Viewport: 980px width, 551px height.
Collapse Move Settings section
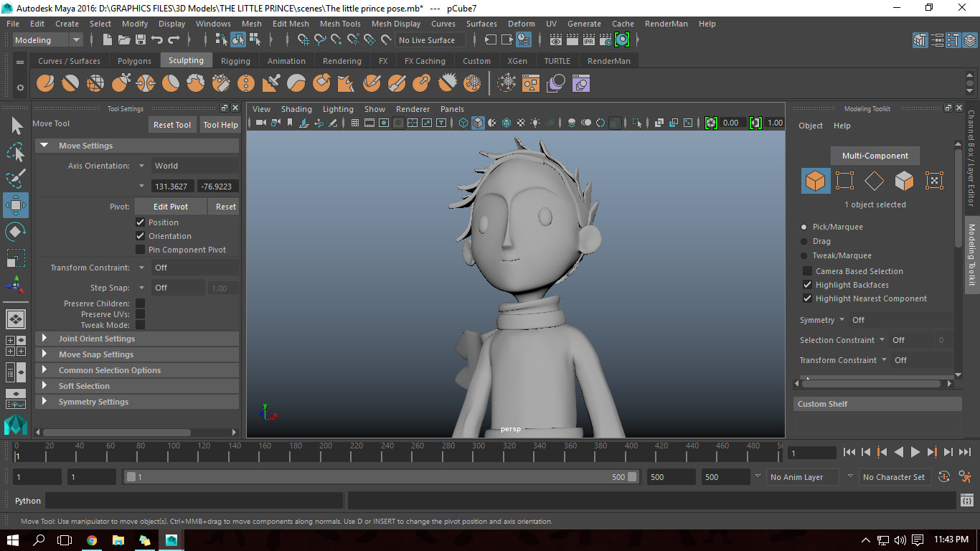click(137, 146)
